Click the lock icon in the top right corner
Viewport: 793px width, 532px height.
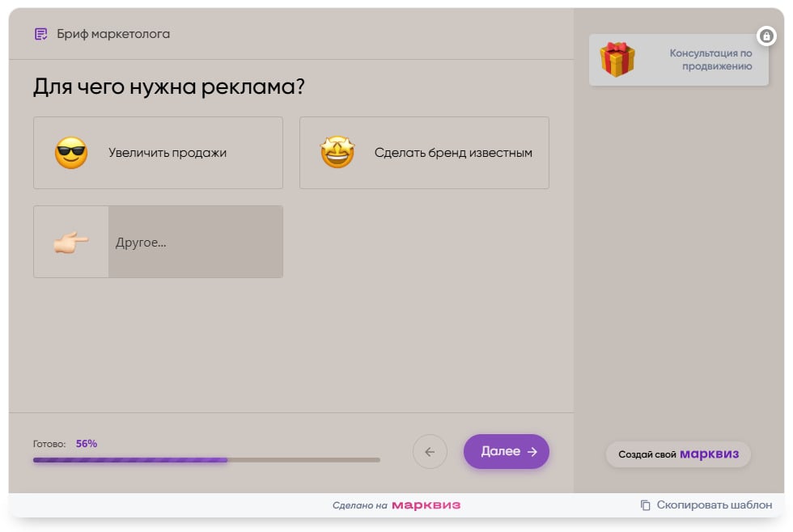click(766, 36)
